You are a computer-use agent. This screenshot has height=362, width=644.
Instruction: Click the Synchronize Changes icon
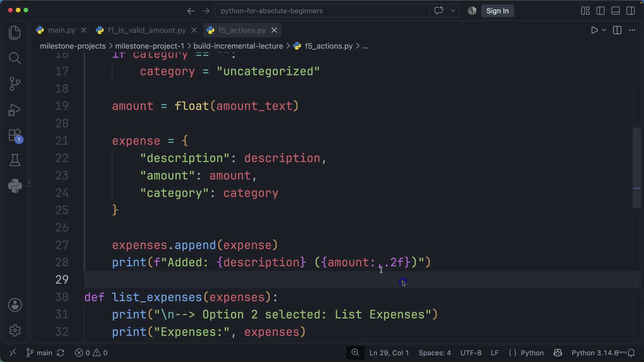[61, 353]
